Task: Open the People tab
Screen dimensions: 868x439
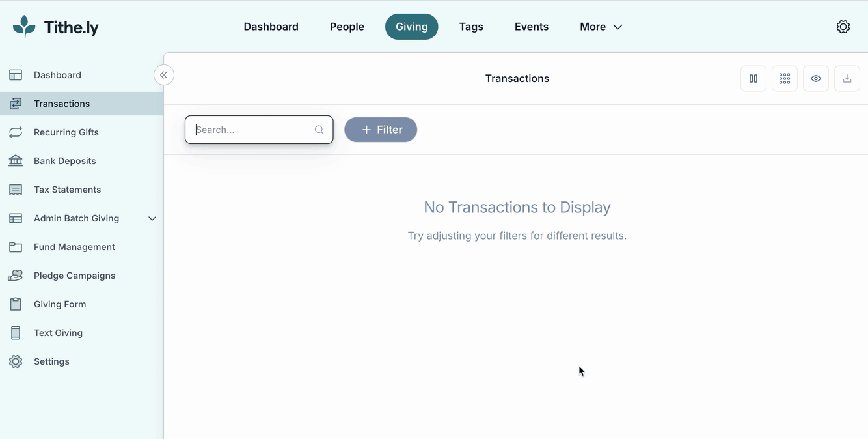Action: coord(347,27)
